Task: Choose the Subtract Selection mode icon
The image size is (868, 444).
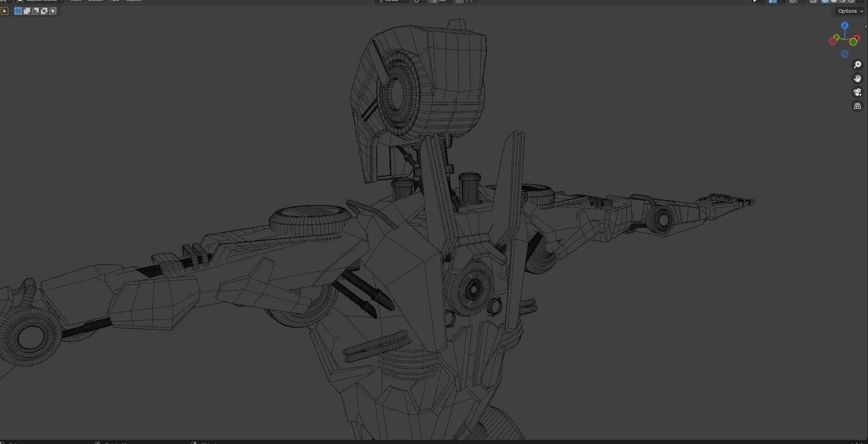Action: (x=36, y=11)
